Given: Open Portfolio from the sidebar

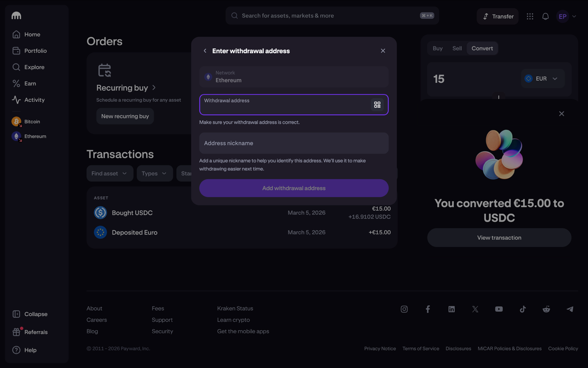Looking at the screenshot, I should pos(30,51).
